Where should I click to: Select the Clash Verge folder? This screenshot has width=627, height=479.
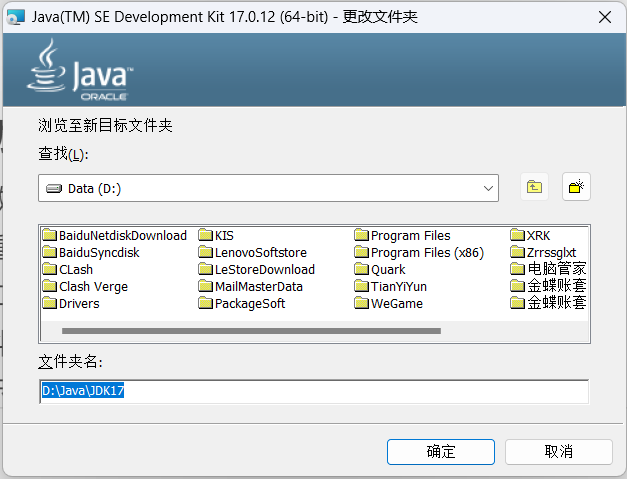coord(86,287)
